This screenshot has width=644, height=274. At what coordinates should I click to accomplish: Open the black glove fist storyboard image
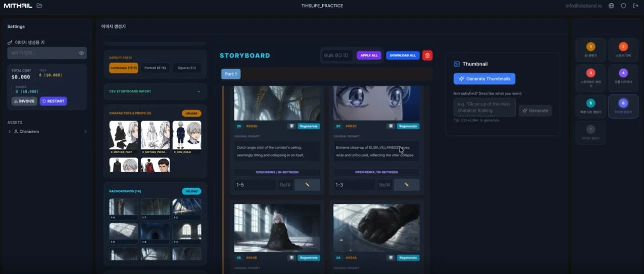[x=376, y=228]
